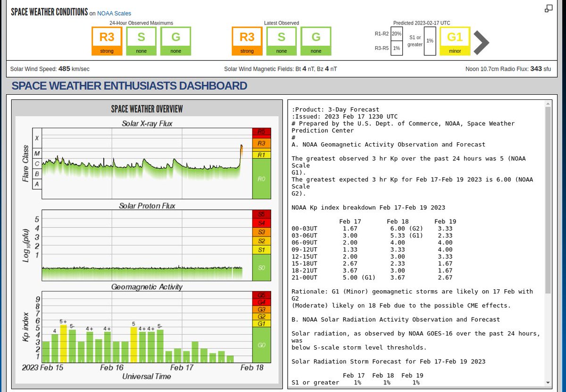566x392 pixels.
Task: Open the Solar Proton Flux chart
Action: (147, 245)
